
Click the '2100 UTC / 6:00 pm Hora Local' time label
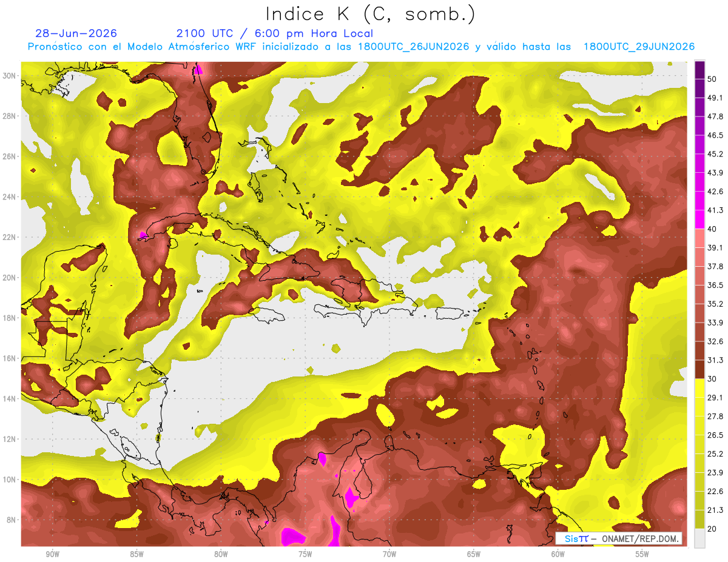274,33
